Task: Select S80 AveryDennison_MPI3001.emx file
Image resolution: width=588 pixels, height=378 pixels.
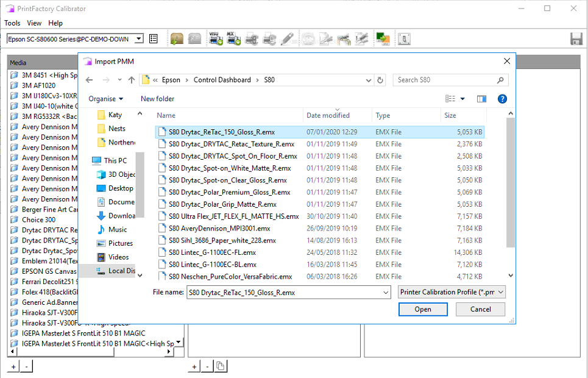Action: pos(219,228)
